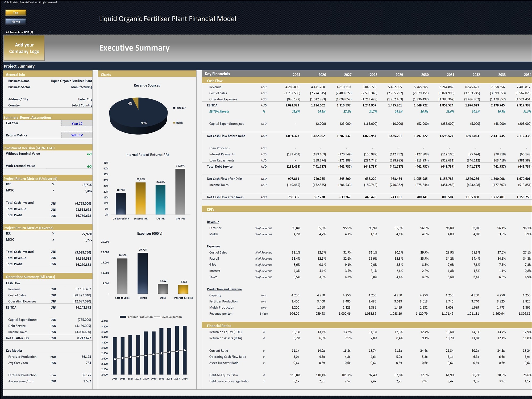Screen dimensions: 532x399
Task: Click the gold Levered IRR bar
Action: click(x=140, y=198)
